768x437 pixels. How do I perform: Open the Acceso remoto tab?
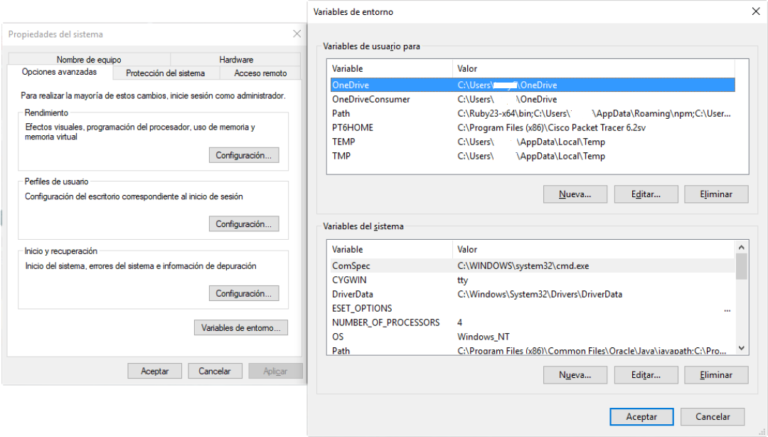tap(260, 73)
